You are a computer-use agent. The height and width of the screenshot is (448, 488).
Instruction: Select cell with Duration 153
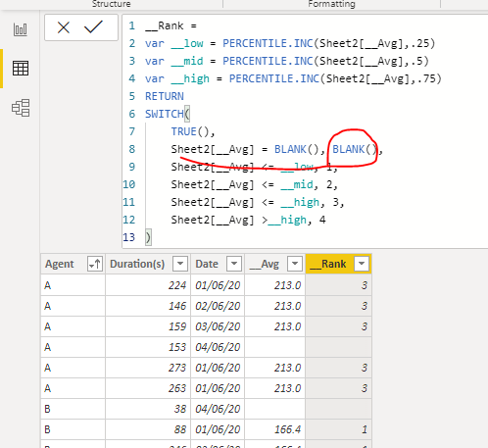coord(148,347)
